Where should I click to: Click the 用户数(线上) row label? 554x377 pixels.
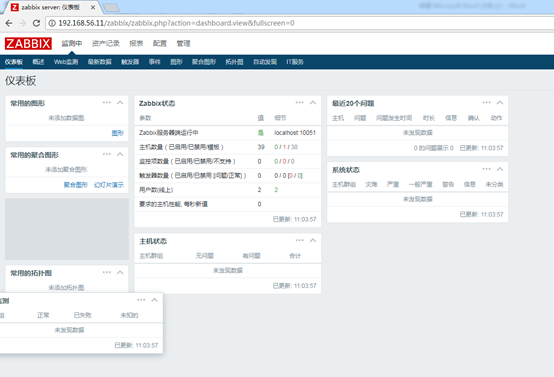coord(156,190)
